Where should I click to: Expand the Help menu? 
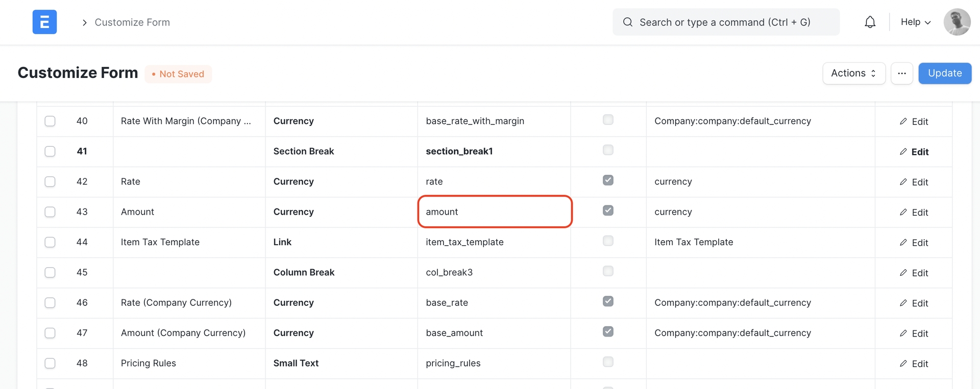pyautogui.click(x=915, y=22)
